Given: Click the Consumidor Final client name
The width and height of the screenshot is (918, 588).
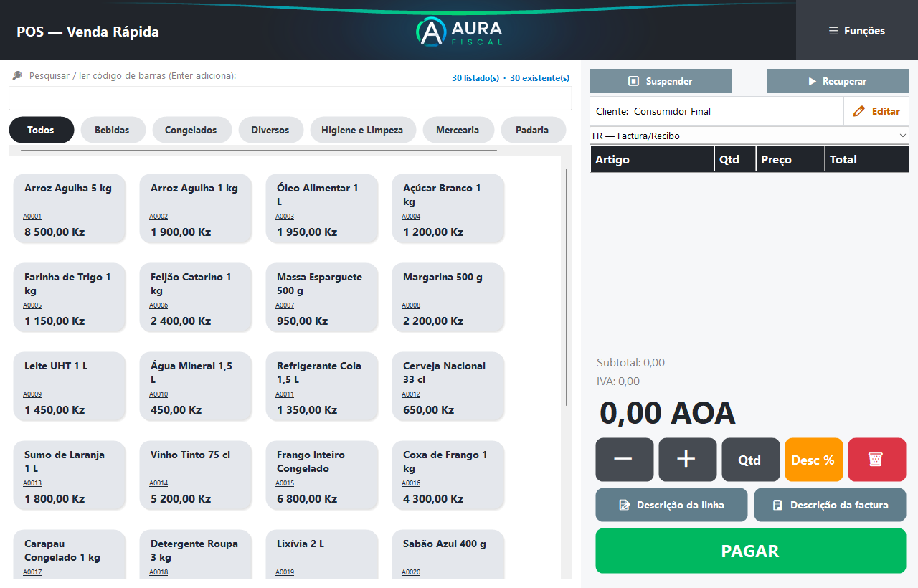Looking at the screenshot, I should [672, 111].
